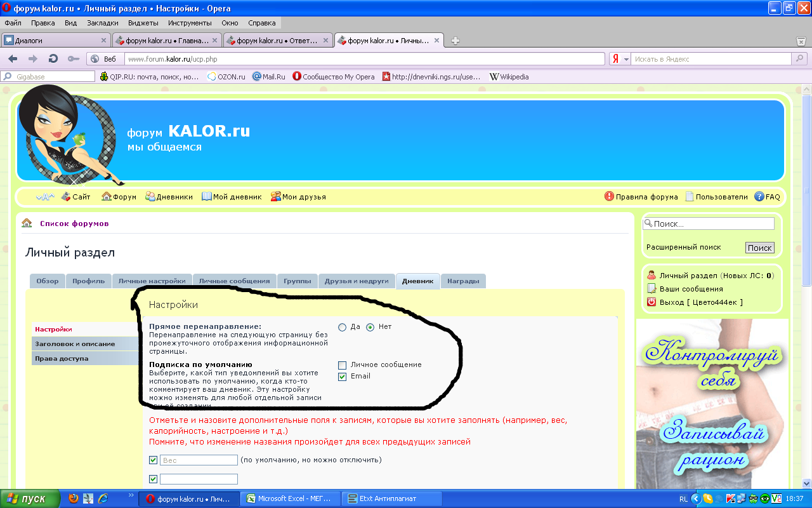Click the Поиск search button

tap(759, 248)
